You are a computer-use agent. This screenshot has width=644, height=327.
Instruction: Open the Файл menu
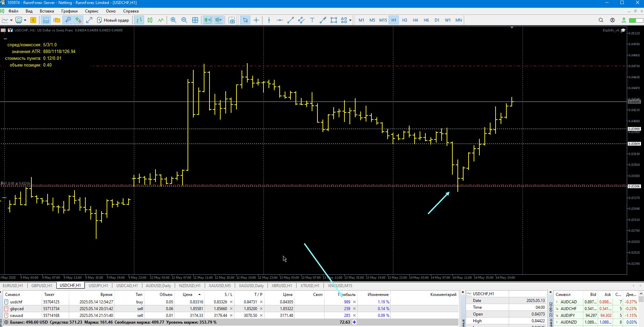(13, 11)
